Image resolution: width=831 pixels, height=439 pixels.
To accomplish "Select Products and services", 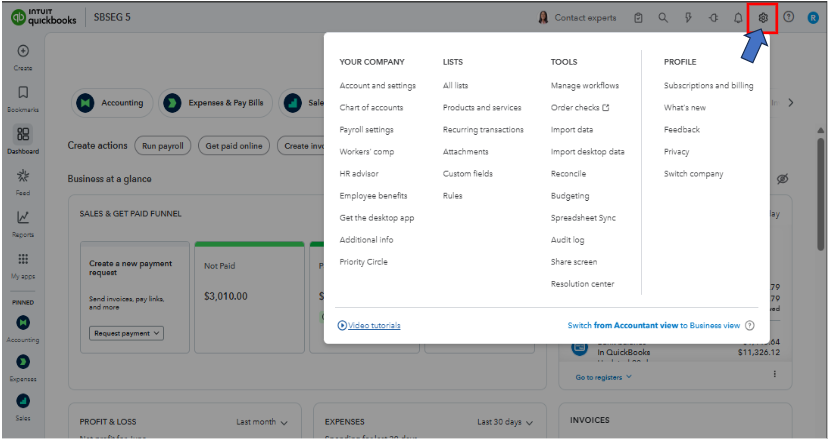I will (482, 108).
